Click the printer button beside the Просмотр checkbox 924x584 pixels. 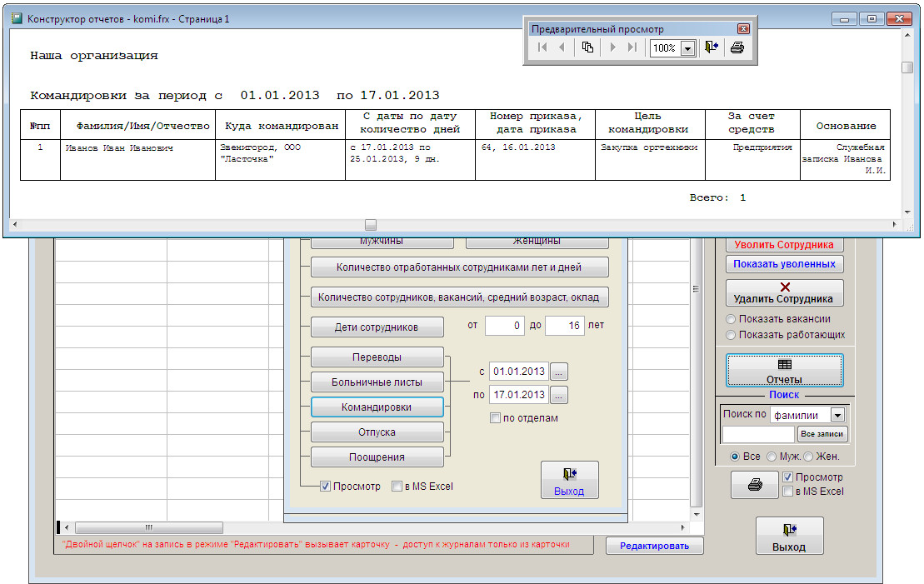(755, 485)
